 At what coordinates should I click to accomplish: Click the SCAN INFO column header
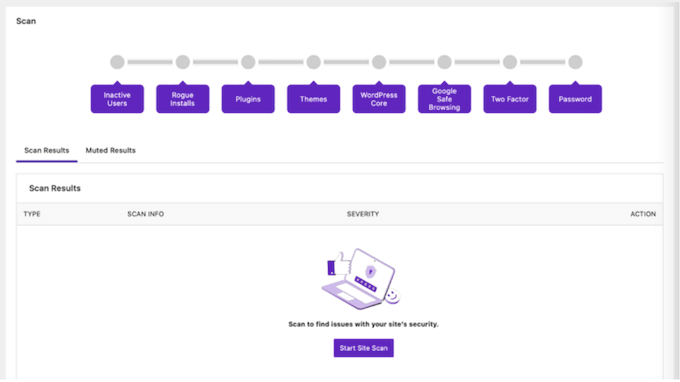click(x=146, y=214)
